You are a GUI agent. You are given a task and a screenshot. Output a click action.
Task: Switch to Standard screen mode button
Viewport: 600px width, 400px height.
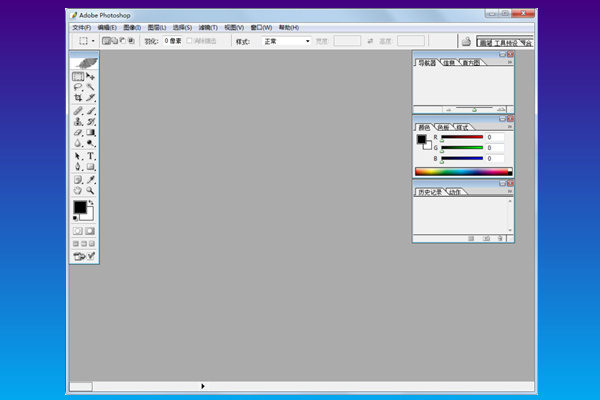tap(76, 243)
